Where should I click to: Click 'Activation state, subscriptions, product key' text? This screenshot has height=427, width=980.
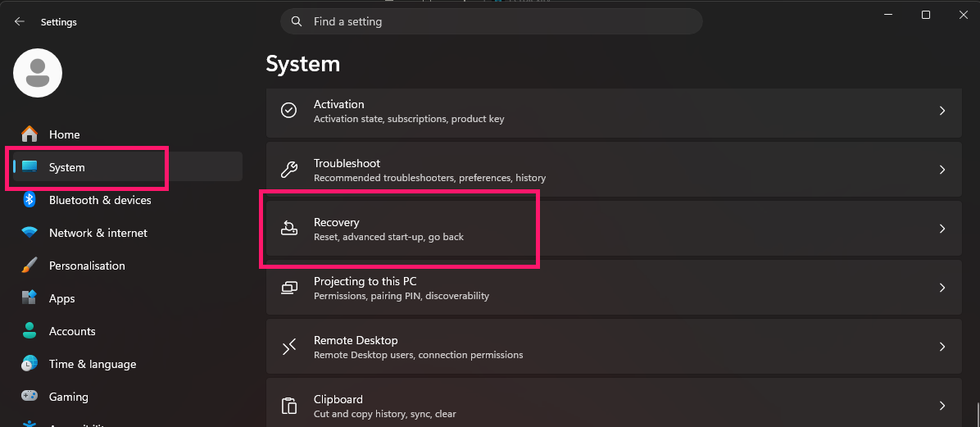(409, 119)
